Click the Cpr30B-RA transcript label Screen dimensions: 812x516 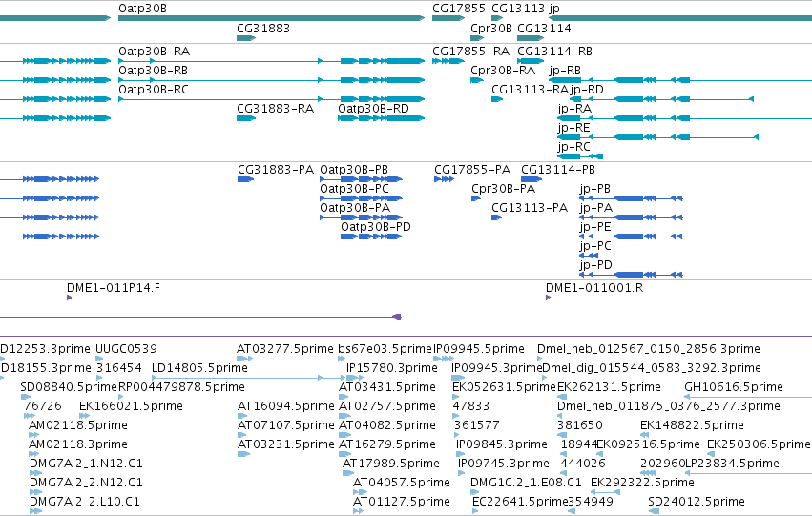pos(503,71)
